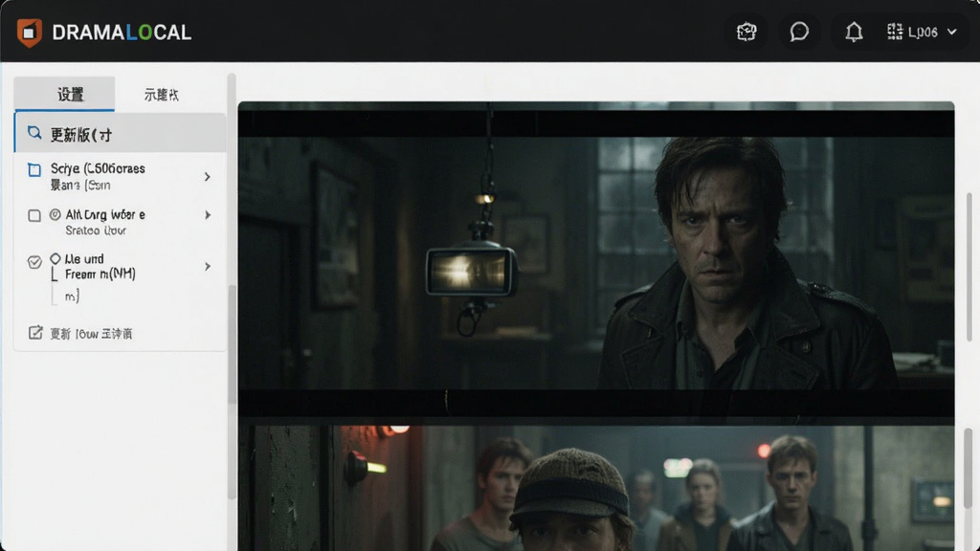Click the lone m] entry under Freorr
980x551 pixels.
[x=72, y=297]
